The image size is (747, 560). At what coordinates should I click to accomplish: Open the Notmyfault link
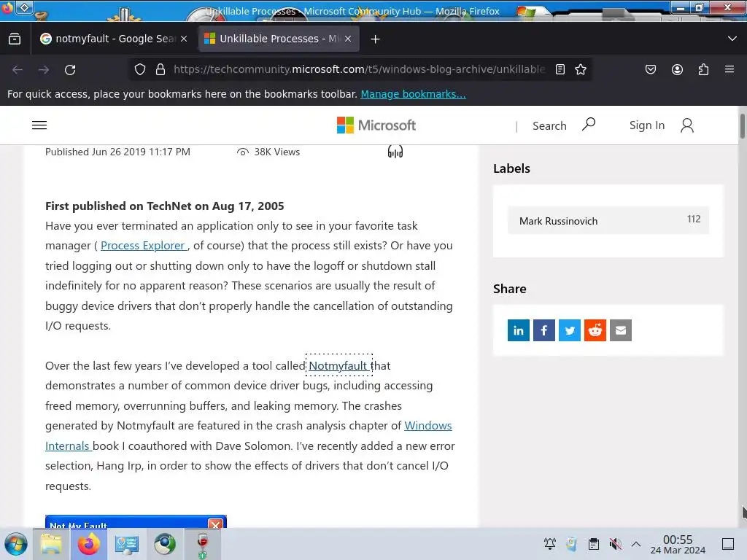tap(338, 366)
